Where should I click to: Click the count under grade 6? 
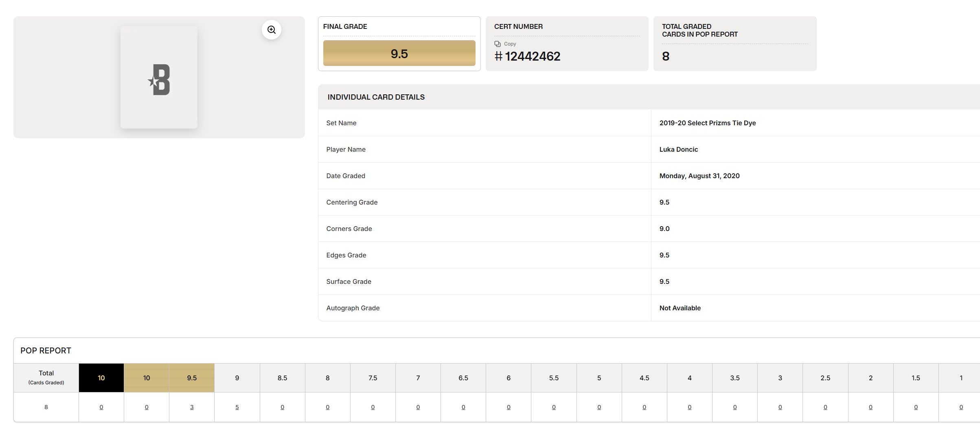(x=509, y=407)
